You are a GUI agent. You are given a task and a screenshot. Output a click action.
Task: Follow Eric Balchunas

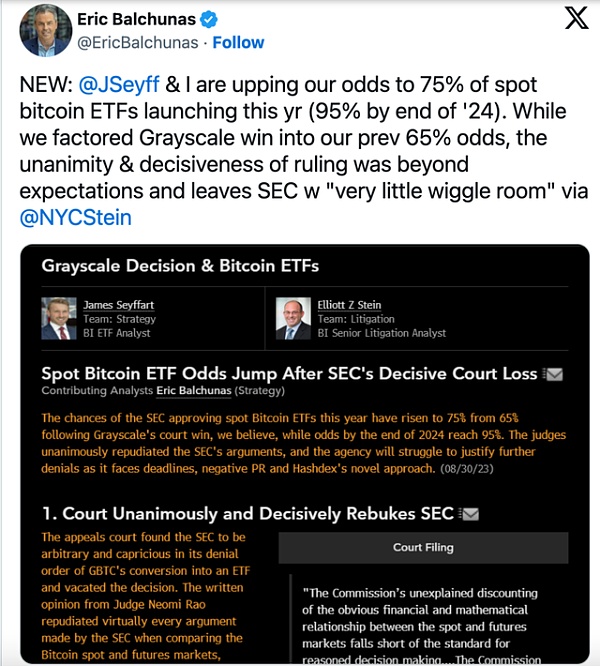click(x=239, y=42)
